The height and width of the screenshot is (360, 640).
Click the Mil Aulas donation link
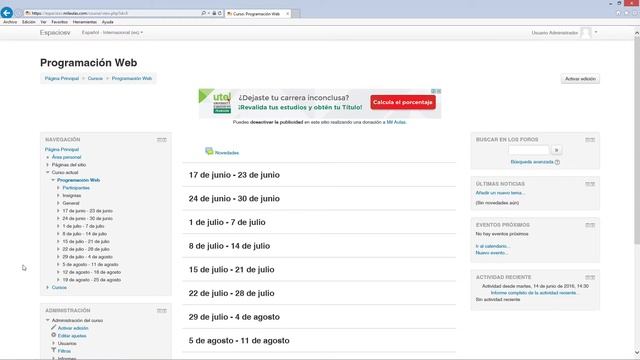click(x=396, y=122)
